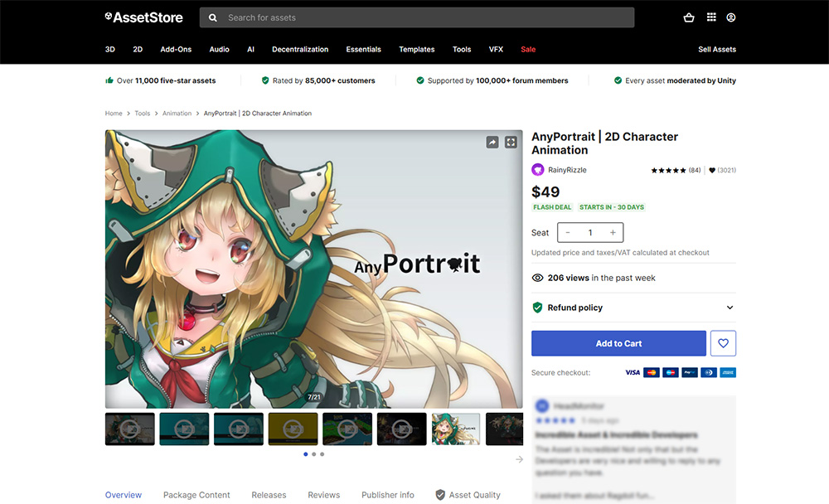The width and height of the screenshot is (829, 504).
Task: Click the seat quantity field
Action: click(x=590, y=233)
